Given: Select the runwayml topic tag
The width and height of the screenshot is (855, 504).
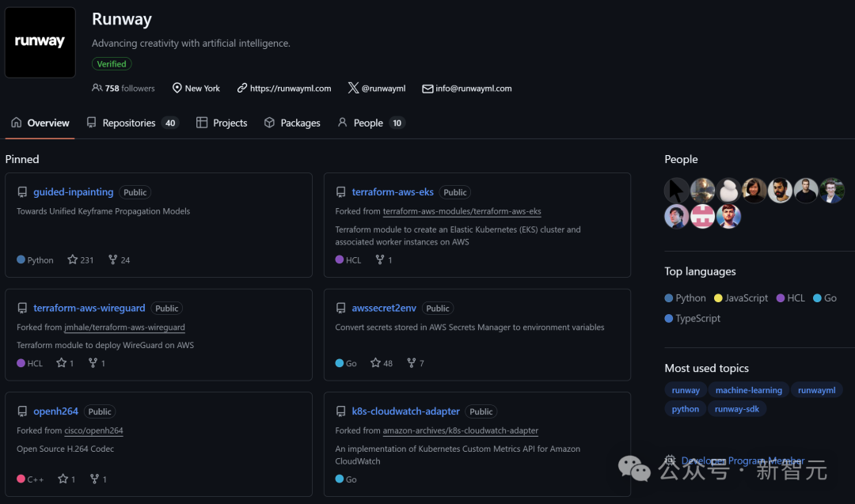Looking at the screenshot, I should [x=816, y=390].
